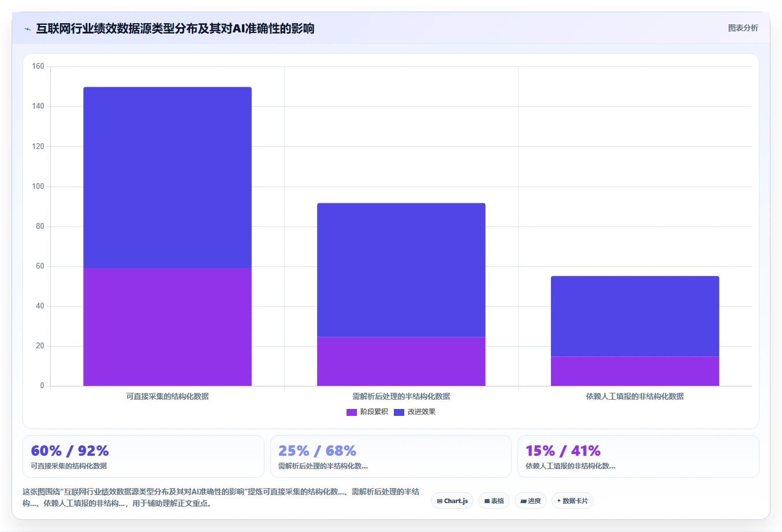Screen dimensions: 782x532
Task: Select the Chart.js tag chip
Action: coord(452,501)
